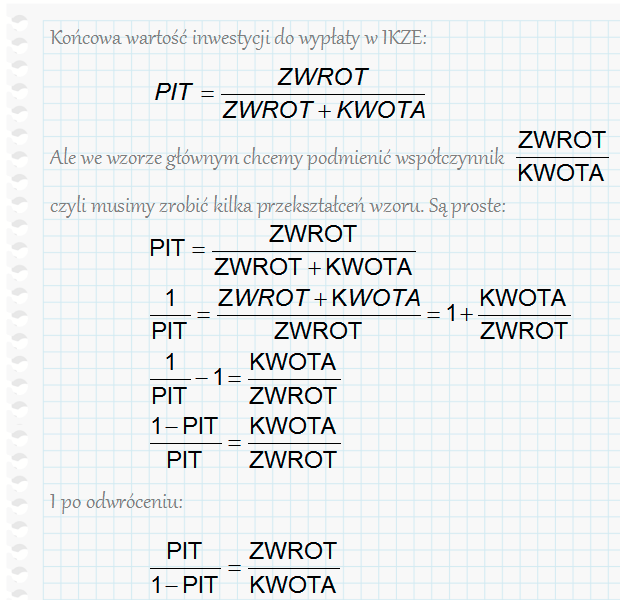Click the equals sign in the final formula
Viewport: 620px width, 600px height.
coord(234,568)
